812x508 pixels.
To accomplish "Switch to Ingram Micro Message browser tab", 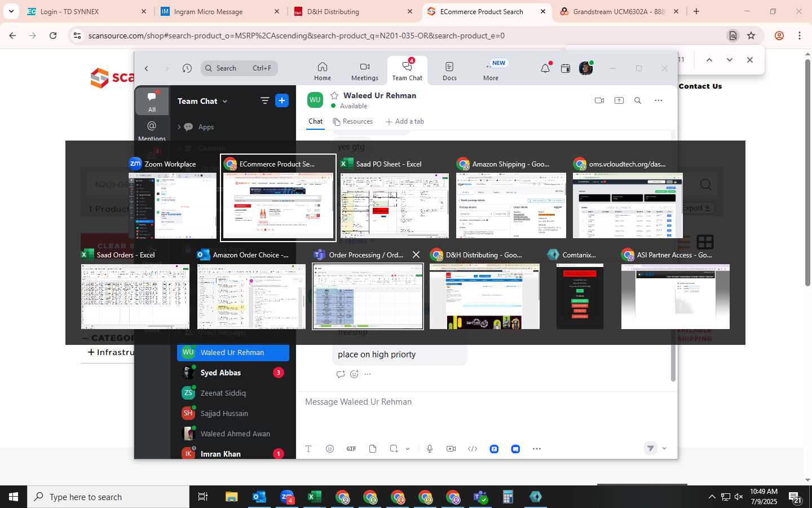I will [219, 11].
